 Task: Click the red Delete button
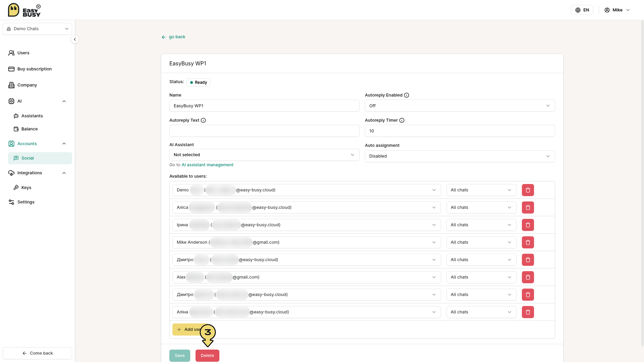tap(207, 356)
